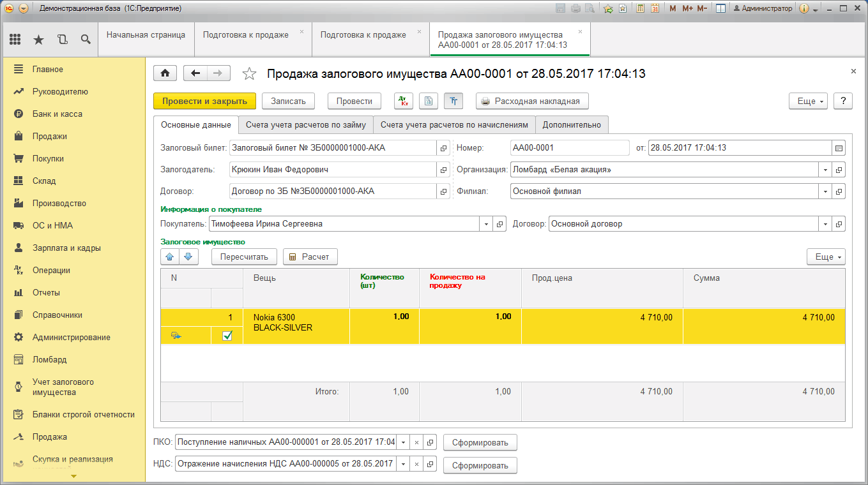This screenshot has height=485, width=868.
Task: Expand the buyer Договор dropdown
Action: pos(826,224)
